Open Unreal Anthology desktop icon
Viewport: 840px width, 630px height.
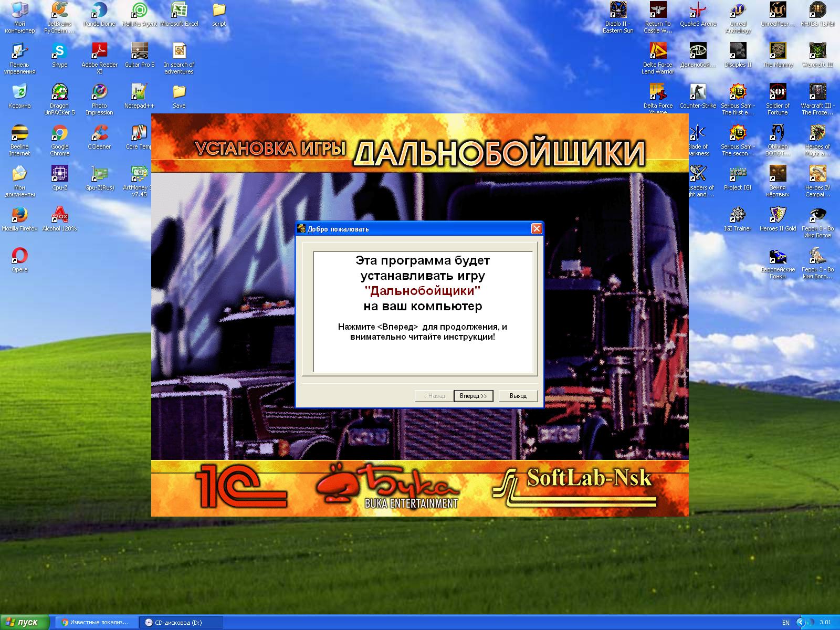tap(738, 17)
